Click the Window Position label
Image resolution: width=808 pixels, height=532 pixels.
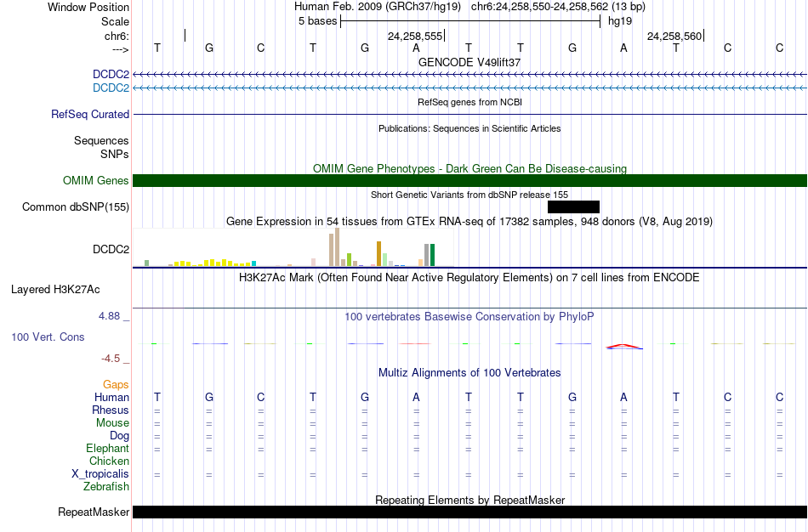88,7
